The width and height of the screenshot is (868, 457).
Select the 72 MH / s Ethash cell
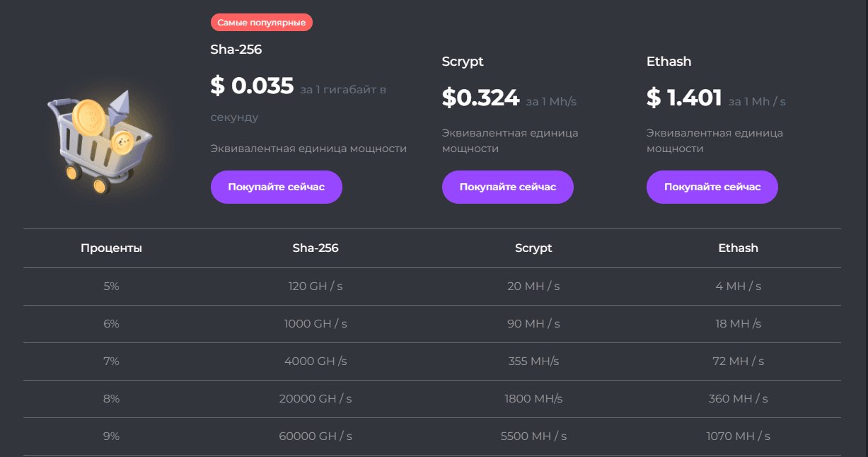tap(738, 361)
